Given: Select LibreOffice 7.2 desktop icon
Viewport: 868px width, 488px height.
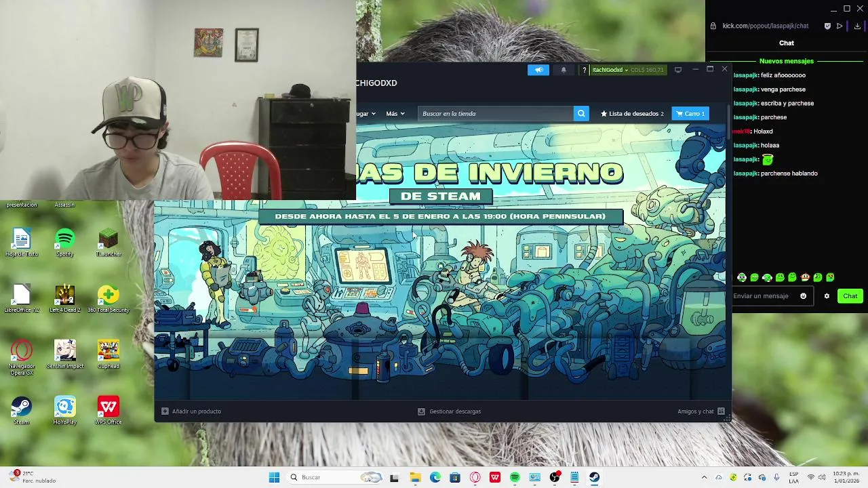Looking at the screenshot, I should point(22,299).
